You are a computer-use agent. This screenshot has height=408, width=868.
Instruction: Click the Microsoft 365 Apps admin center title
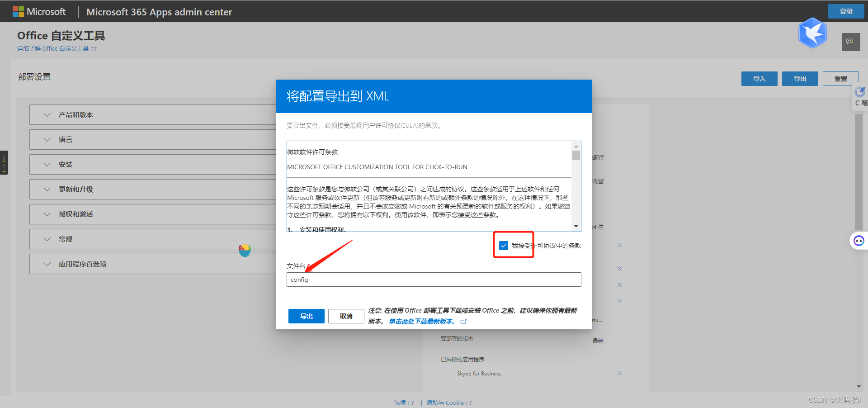coord(159,12)
